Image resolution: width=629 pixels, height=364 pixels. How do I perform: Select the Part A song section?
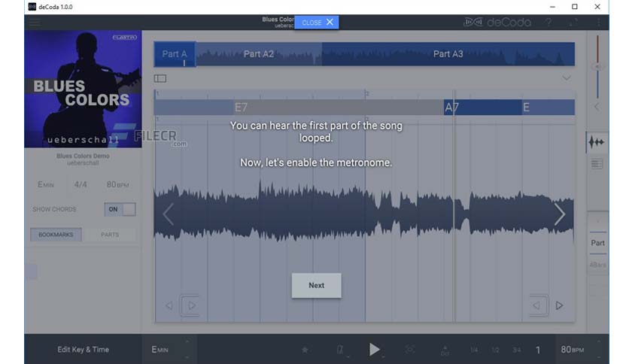coord(175,54)
